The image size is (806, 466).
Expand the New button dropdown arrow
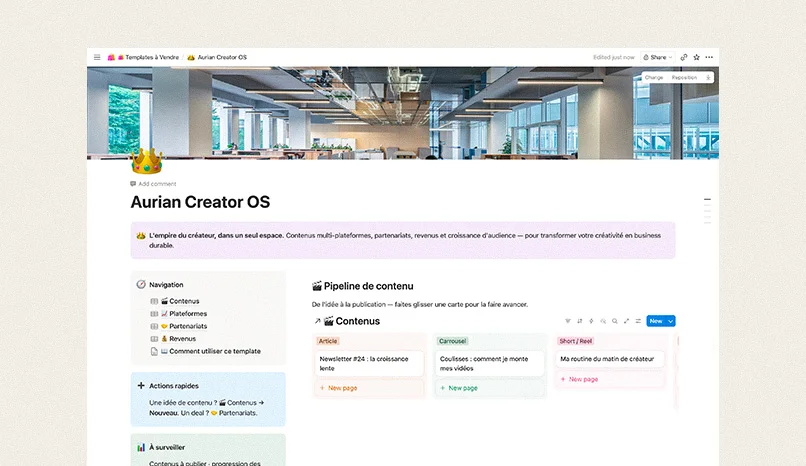670,321
